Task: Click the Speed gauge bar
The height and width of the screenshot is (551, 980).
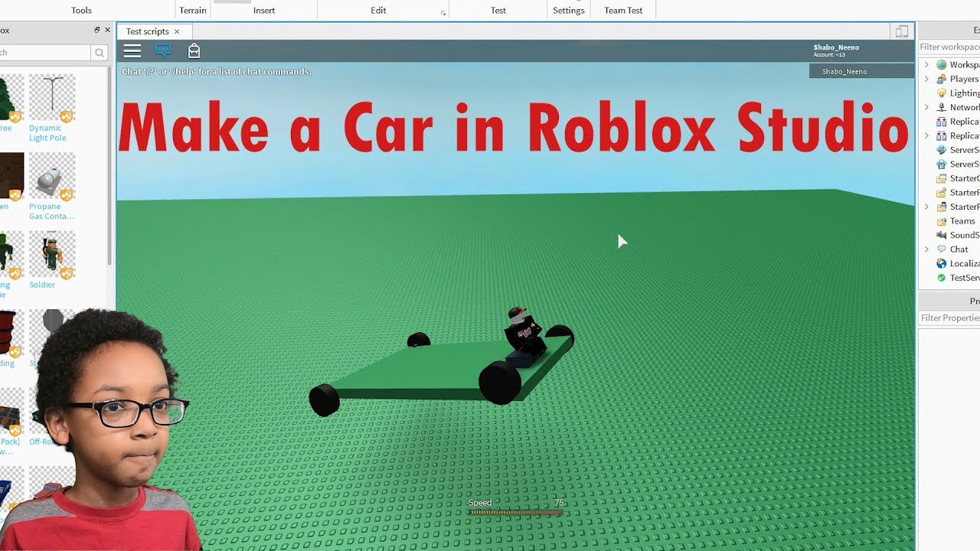Action: click(x=515, y=512)
